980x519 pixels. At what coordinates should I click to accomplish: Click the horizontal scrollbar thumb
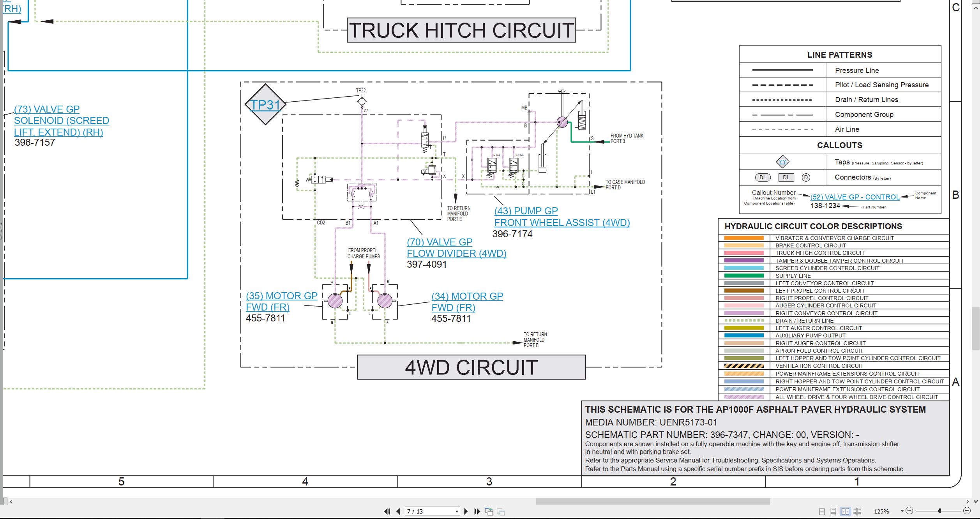tap(653, 501)
